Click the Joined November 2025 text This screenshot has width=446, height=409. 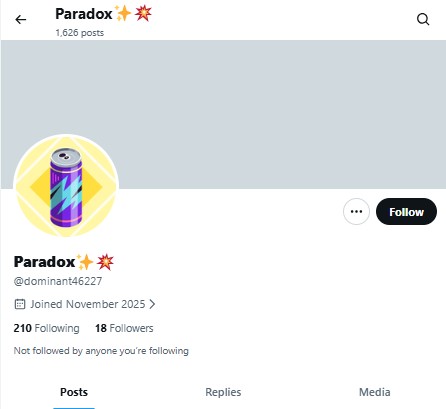[x=88, y=304]
